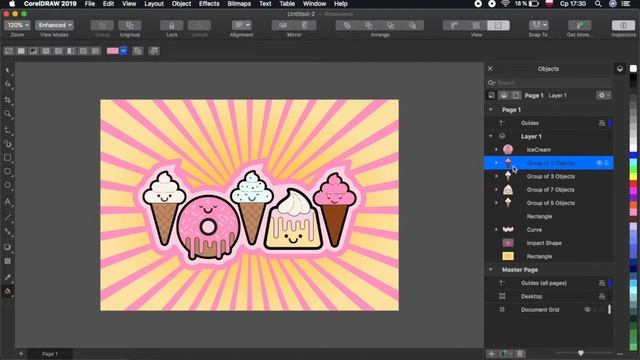Viewport: 640px width, 360px height.
Task: Toggle visibility of Document Grid row
Action: pos(587,309)
